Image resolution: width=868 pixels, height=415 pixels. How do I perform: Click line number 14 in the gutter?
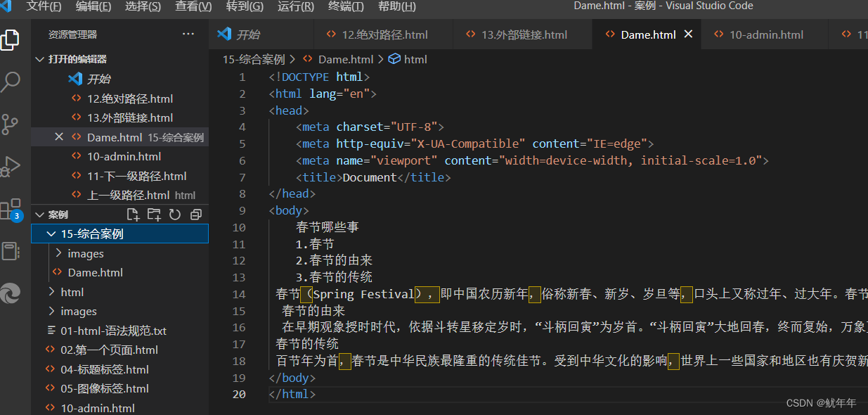pos(238,294)
